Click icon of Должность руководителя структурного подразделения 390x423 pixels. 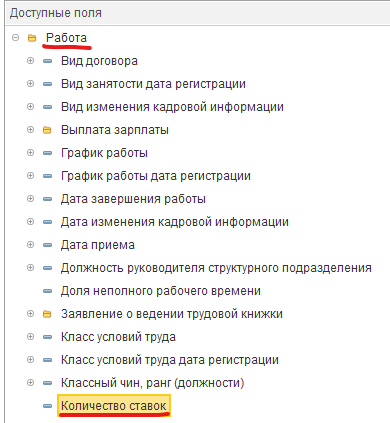48,268
